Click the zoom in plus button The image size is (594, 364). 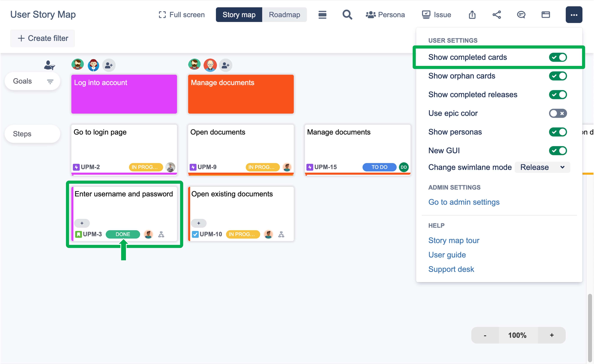coord(552,335)
